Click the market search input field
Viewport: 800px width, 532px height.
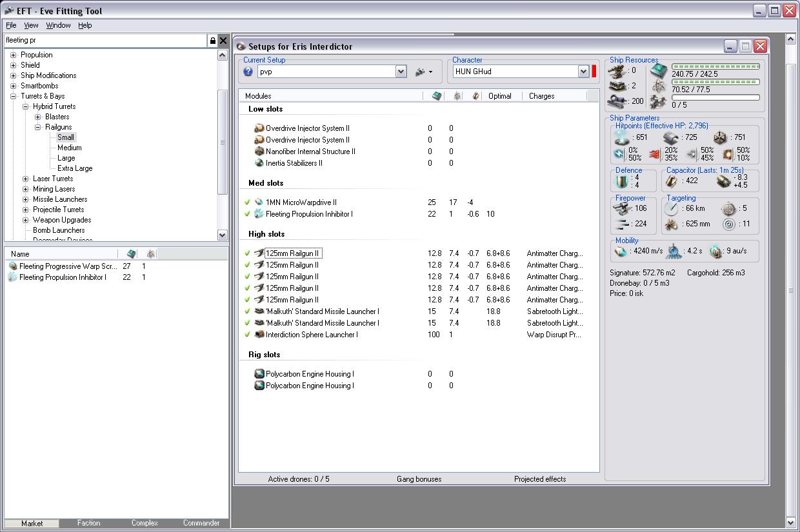coord(105,40)
